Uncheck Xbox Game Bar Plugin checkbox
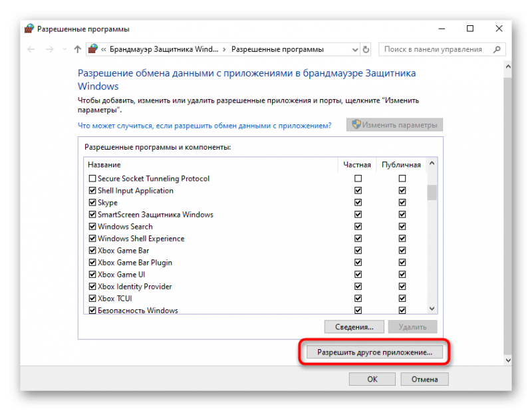 pos(92,262)
